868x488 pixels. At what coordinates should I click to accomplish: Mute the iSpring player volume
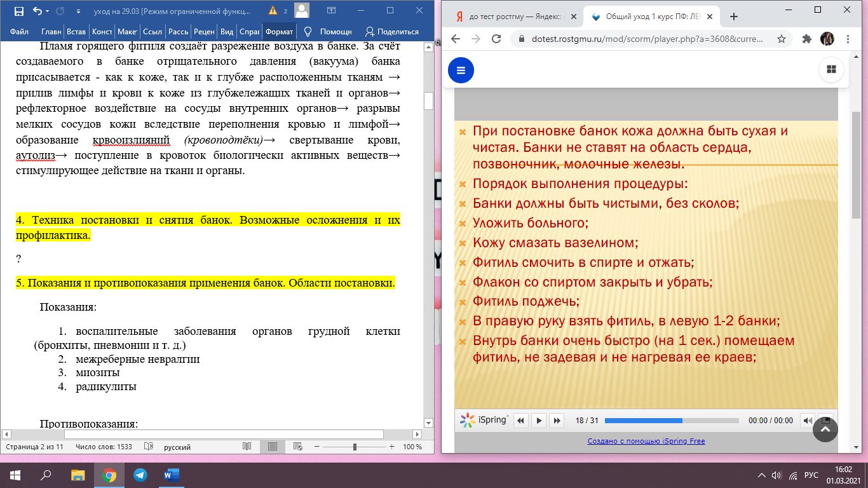[807, 420]
